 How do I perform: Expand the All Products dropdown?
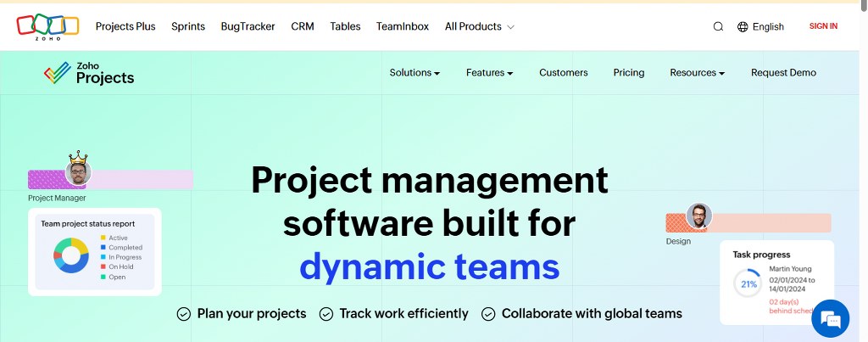tap(480, 26)
